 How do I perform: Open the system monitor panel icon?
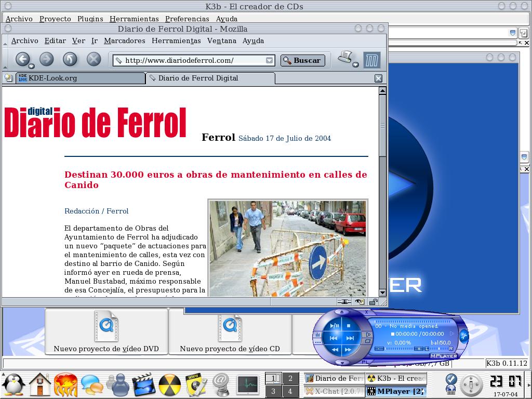click(247, 385)
